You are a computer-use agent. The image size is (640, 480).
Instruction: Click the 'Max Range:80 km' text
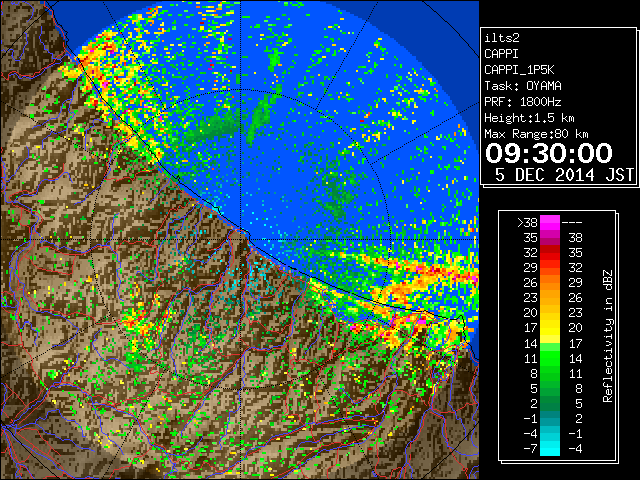[536, 134]
